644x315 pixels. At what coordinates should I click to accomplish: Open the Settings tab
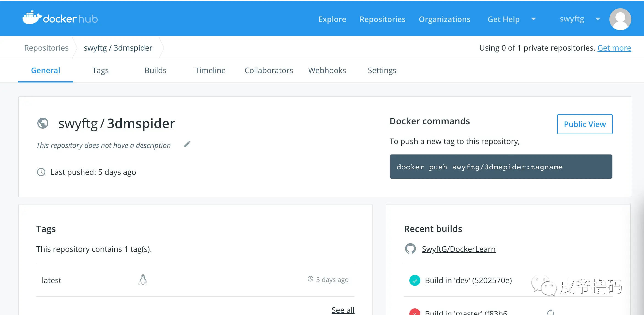pos(382,70)
